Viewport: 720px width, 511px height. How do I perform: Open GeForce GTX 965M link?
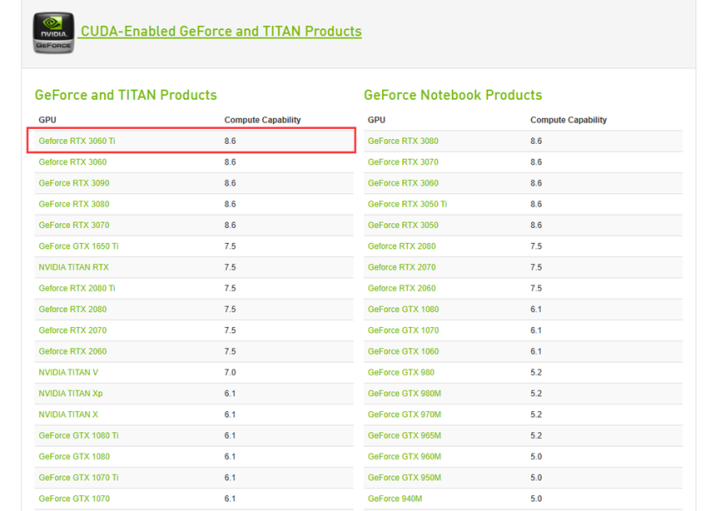(405, 436)
